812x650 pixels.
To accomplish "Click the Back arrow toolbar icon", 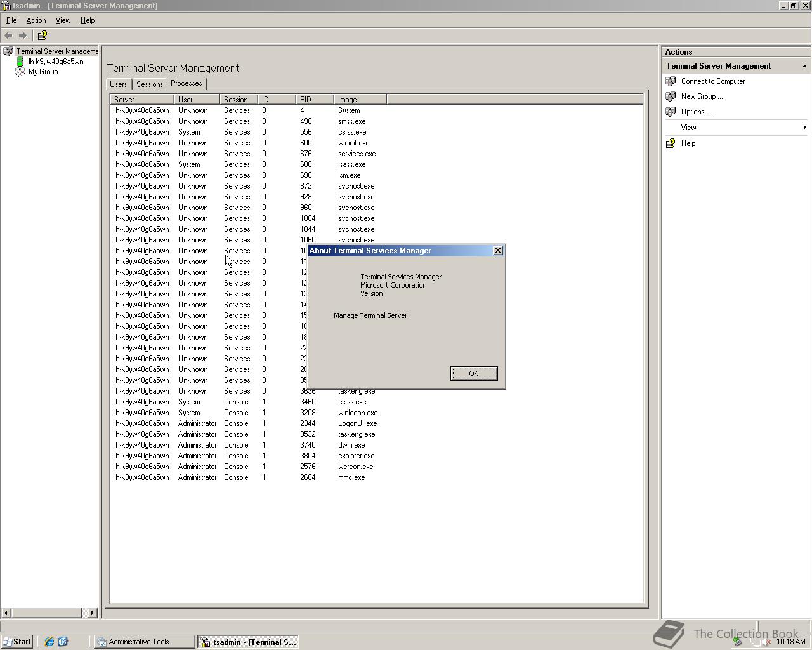I will click(8, 36).
